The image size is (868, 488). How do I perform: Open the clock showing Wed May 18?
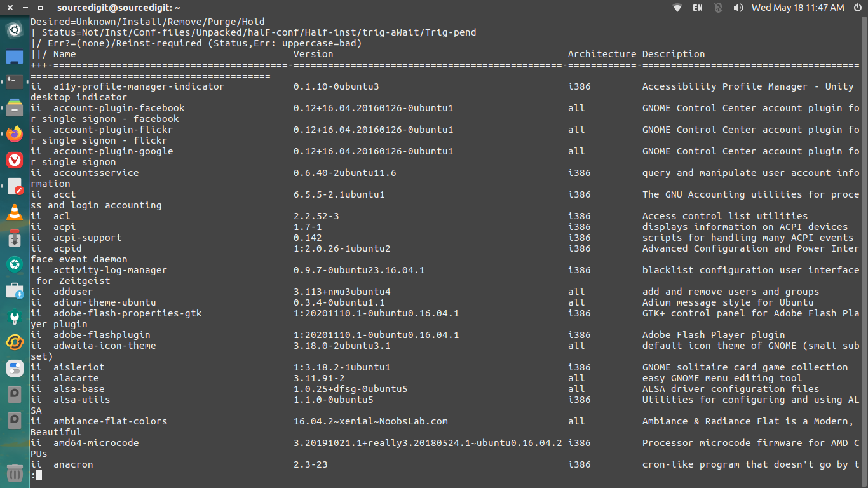click(x=798, y=8)
